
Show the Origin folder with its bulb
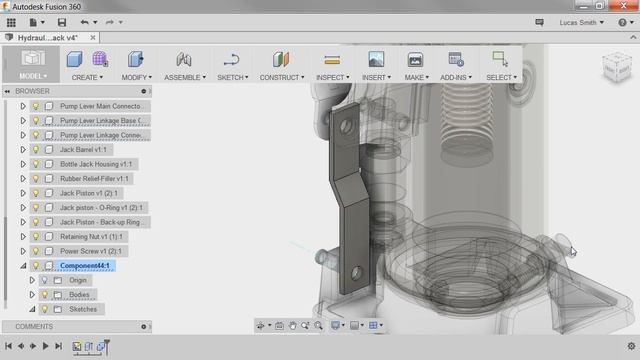point(45,280)
